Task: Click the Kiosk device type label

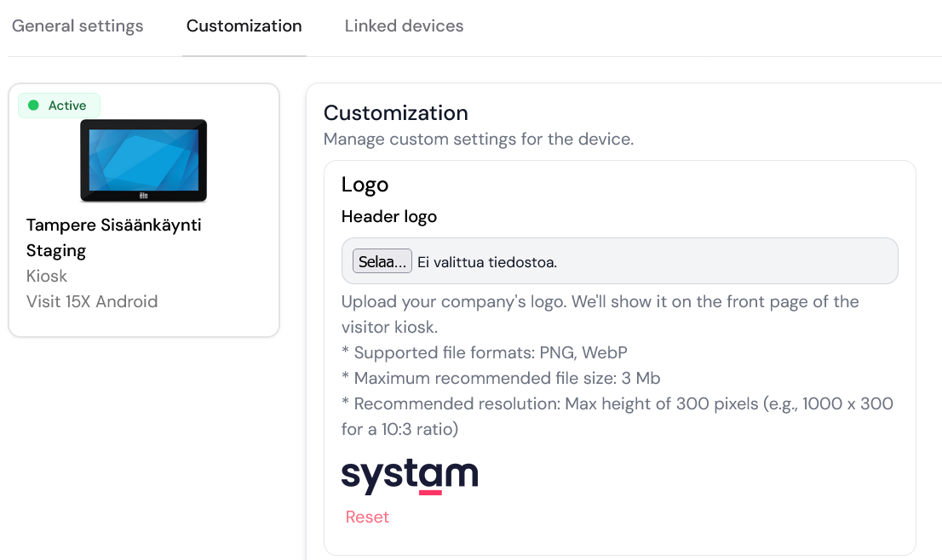Action: (47, 276)
